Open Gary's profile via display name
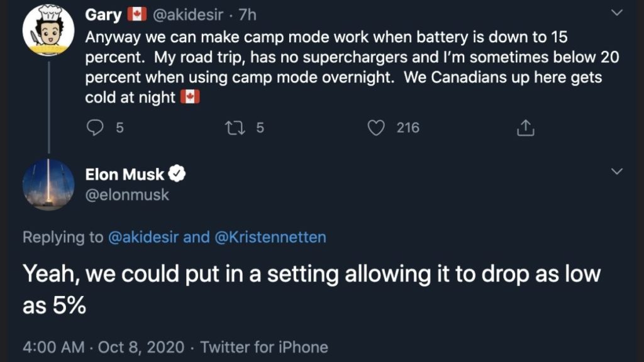Image resolution: width=644 pixels, height=362 pixels. [104, 13]
